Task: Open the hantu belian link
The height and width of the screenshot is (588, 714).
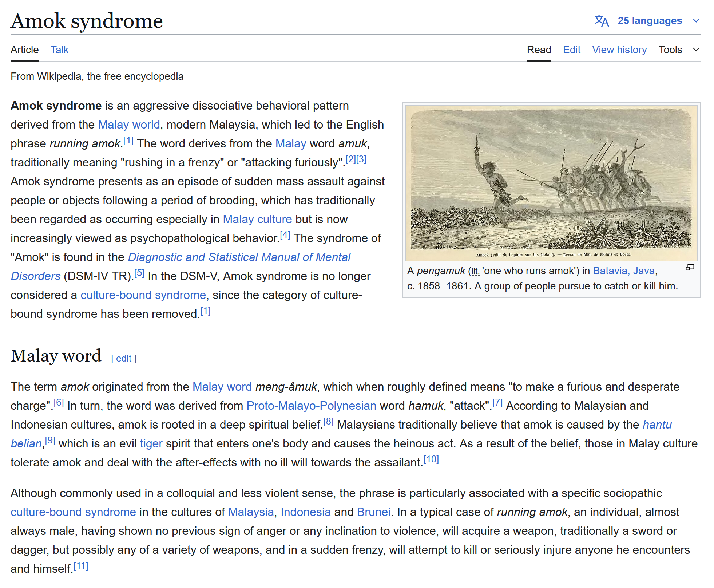Action: (657, 425)
